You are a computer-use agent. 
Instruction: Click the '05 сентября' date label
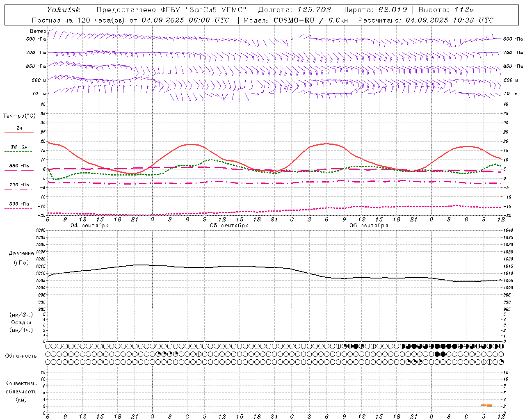pyautogui.click(x=229, y=226)
